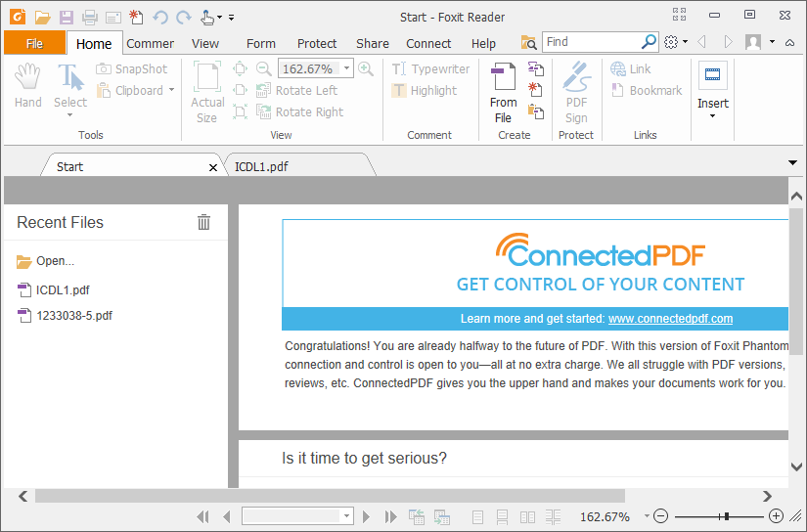Click Open... in Recent Files

pos(45,261)
